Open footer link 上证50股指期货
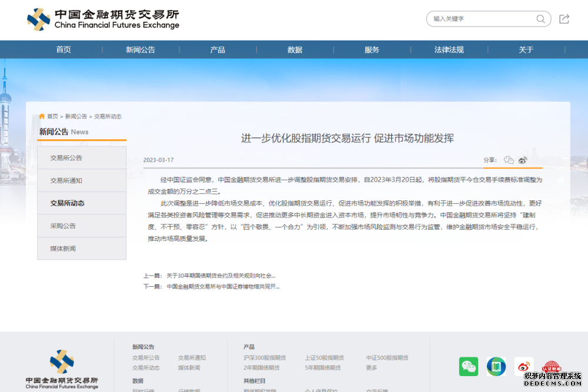Viewport: 588px width, 392px height. click(x=325, y=358)
